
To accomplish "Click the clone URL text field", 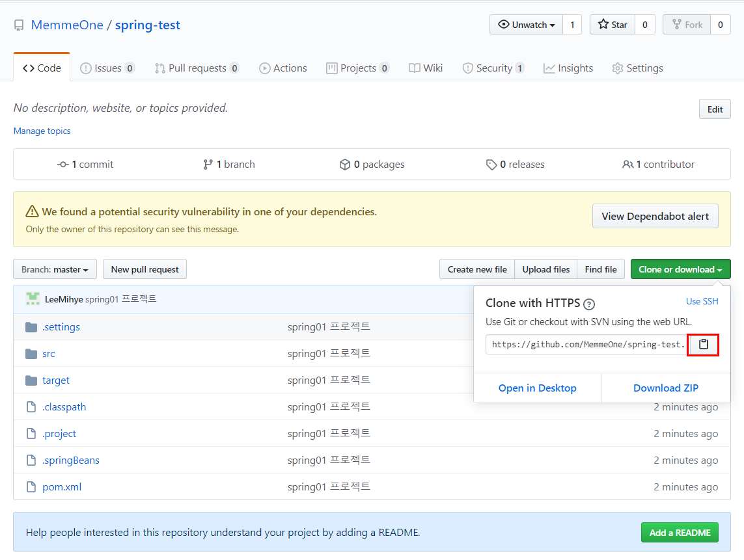I will coord(586,345).
